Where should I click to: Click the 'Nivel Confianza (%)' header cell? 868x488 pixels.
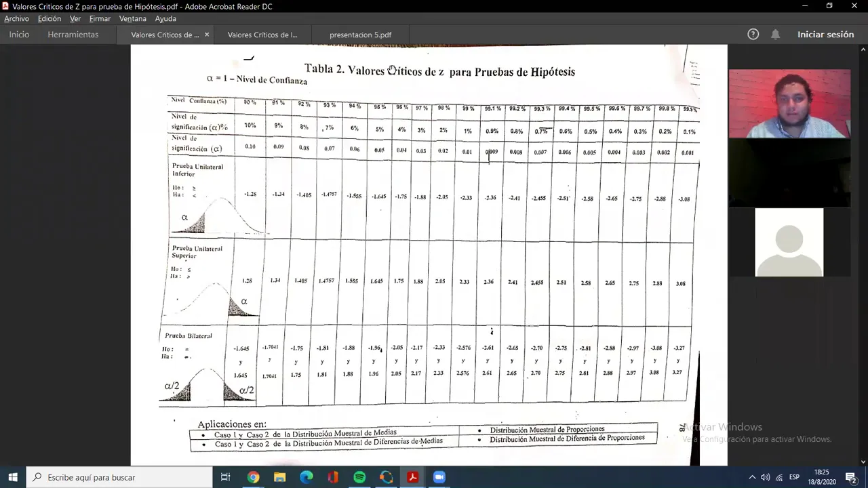pyautogui.click(x=199, y=100)
